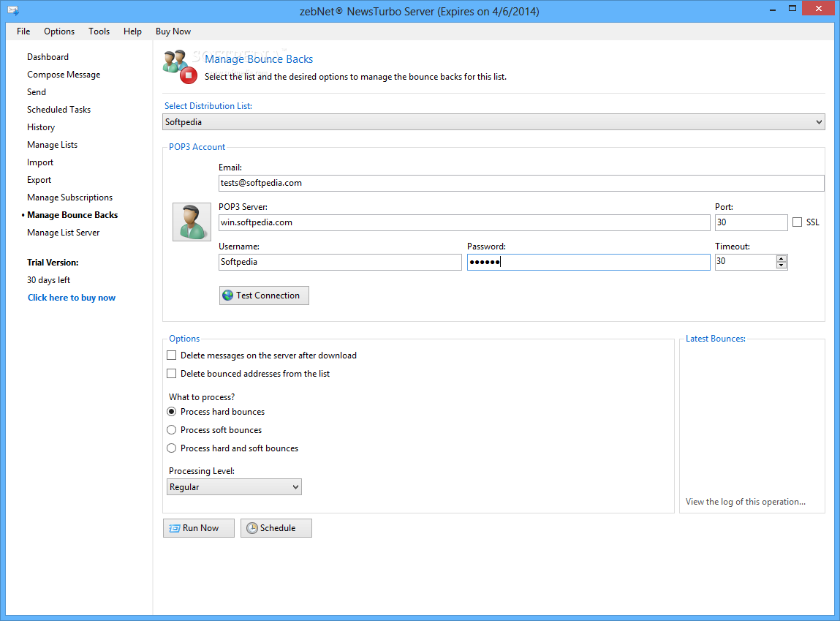Viewport: 840px width, 621px height.
Task: Open Import in sidebar
Action: pos(40,162)
